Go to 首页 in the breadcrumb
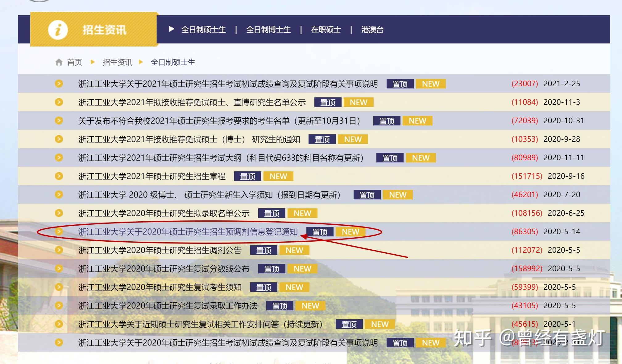Screen dimensions: 622x364 [75, 62]
